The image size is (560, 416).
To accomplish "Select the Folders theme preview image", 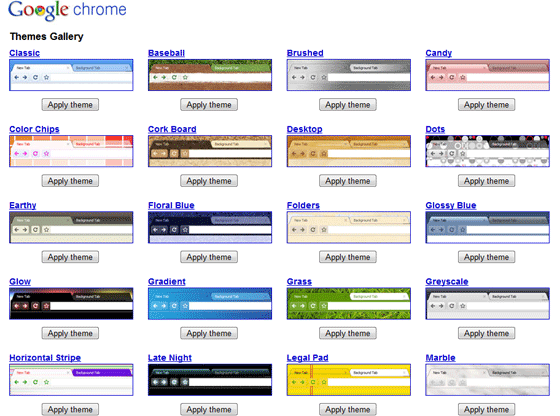I will click(x=349, y=227).
